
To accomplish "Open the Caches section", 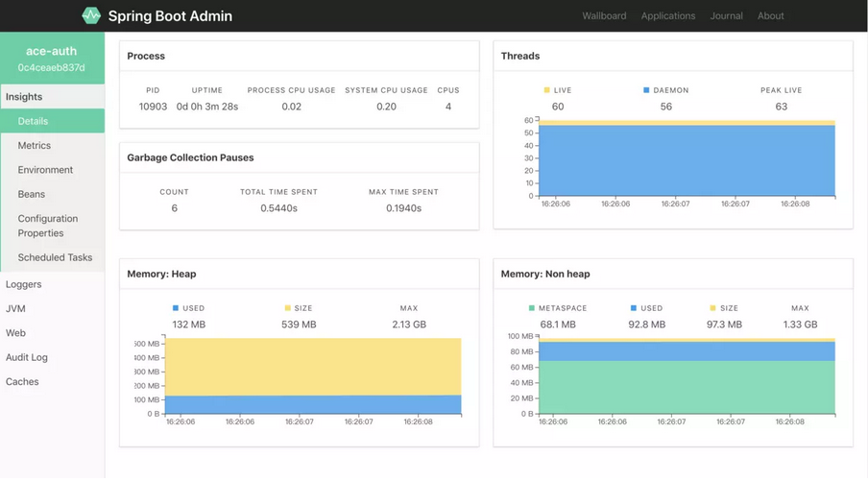I will point(52,381).
